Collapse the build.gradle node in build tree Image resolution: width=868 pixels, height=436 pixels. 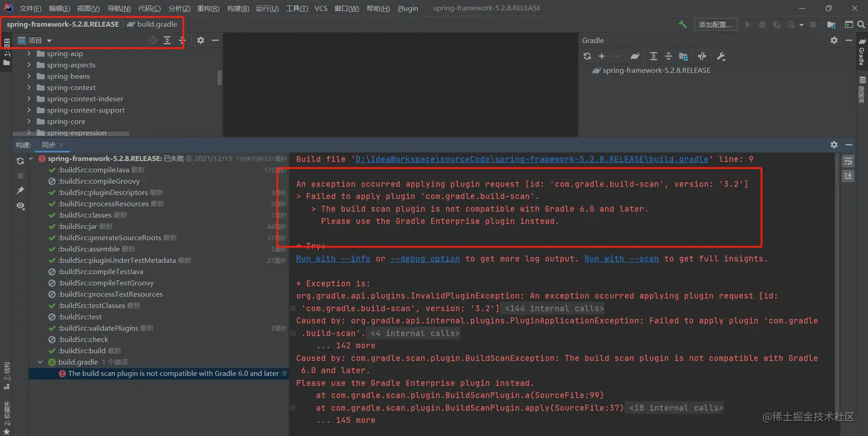tap(40, 362)
